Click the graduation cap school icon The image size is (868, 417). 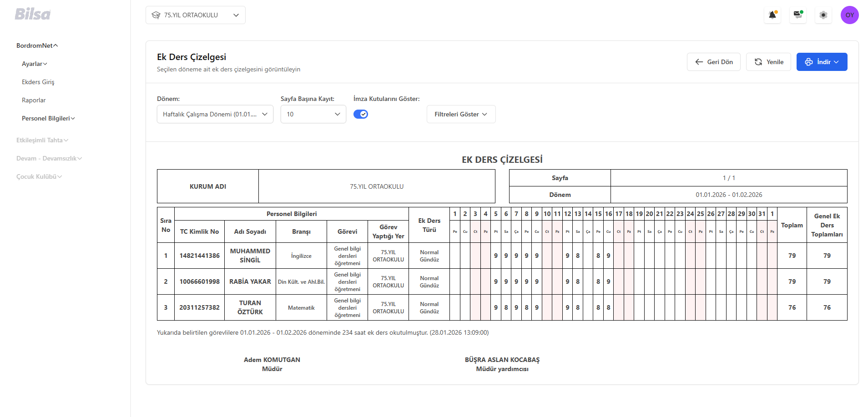coord(156,15)
